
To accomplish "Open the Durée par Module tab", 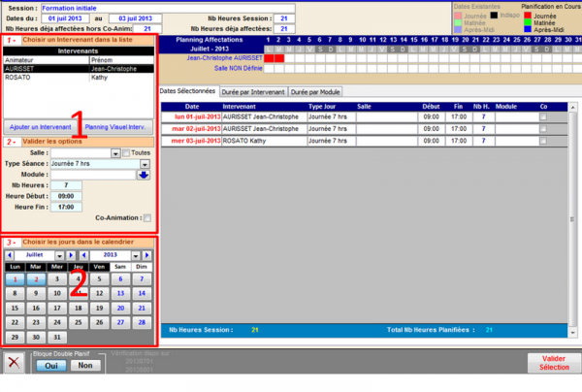I will point(316,91).
